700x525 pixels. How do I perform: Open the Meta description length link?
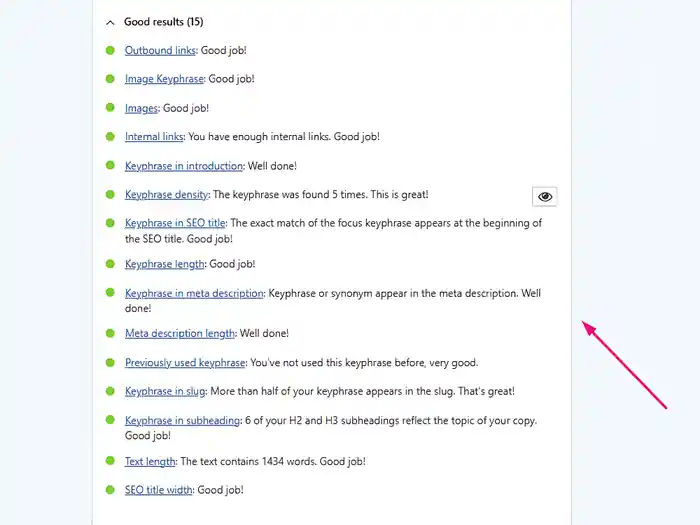tap(179, 333)
